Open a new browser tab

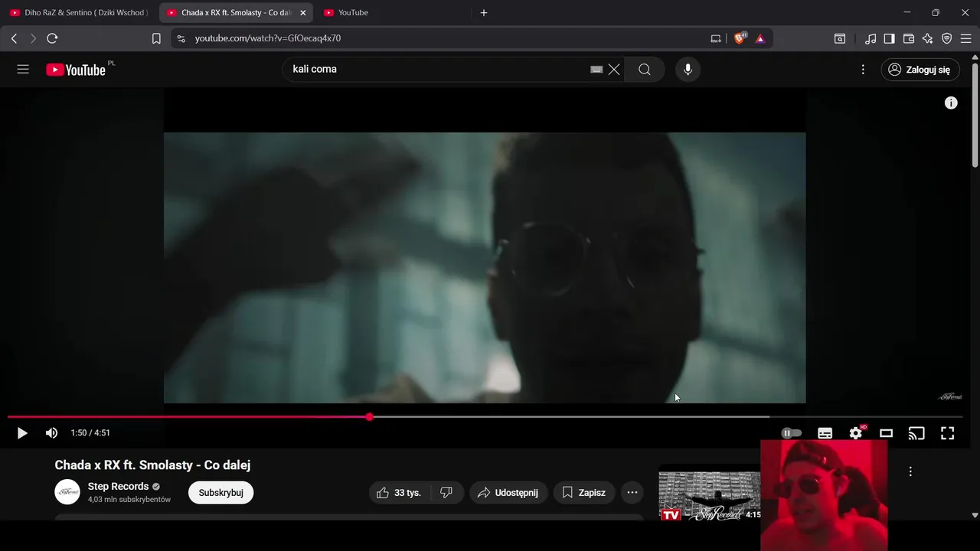click(484, 13)
